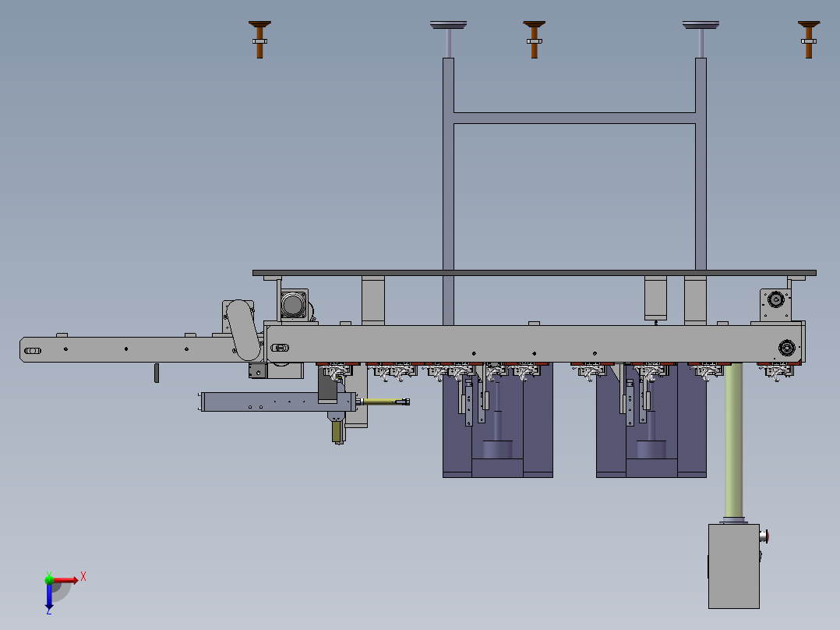Select the horizontal crossbar of the H-frame
This screenshot has width=840, height=630.
pos(574,118)
